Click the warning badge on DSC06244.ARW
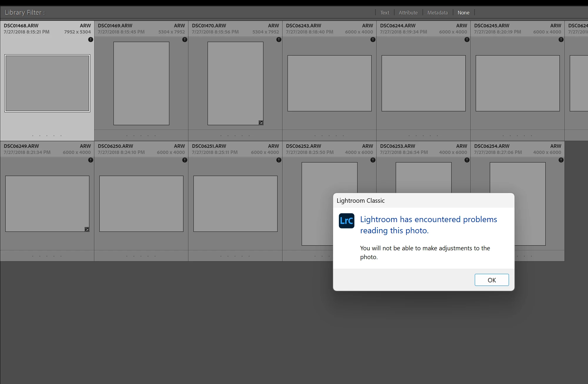Viewport: 588px width, 384px height. click(x=467, y=40)
